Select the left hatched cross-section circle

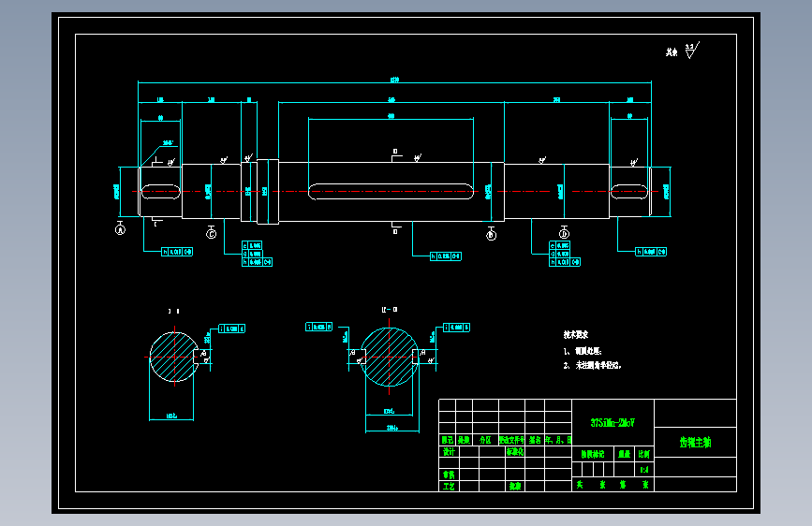tap(174, 357)
